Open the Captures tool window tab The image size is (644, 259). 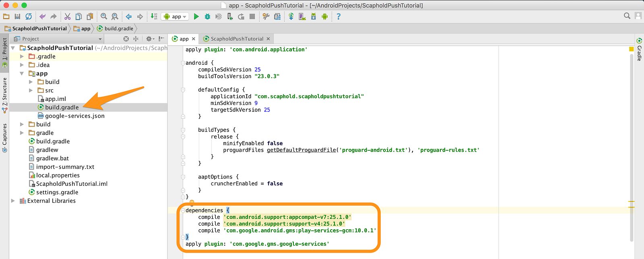pyautogui.click(x=4, y=138)
